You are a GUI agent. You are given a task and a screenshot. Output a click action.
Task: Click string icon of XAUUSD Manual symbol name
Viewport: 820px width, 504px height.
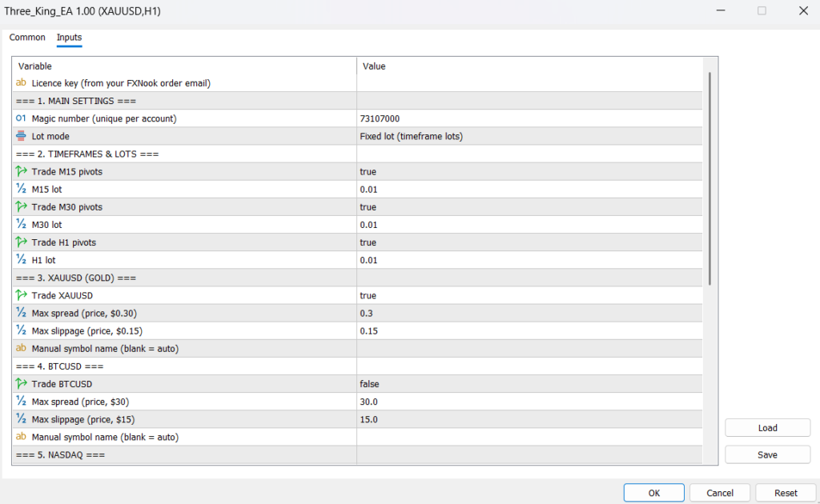tap(21, 348)
